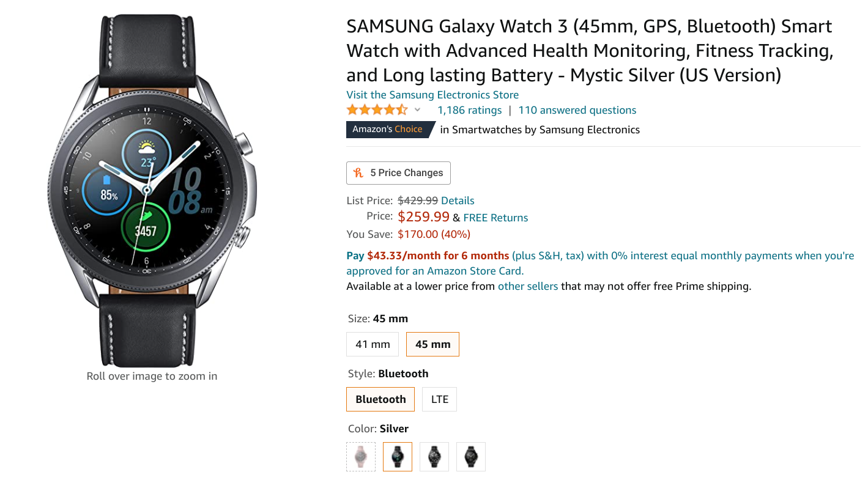Select the third black watch color swatch
Viewport: 868px width, 480px height.
tap(434, 456)
